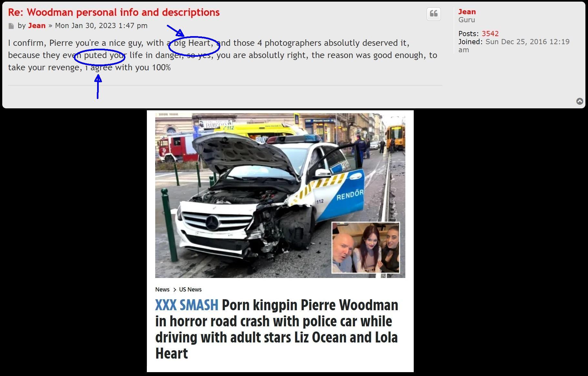Go to the US News breadcrumb
This screenshot has width=588, height=376.
190,290
